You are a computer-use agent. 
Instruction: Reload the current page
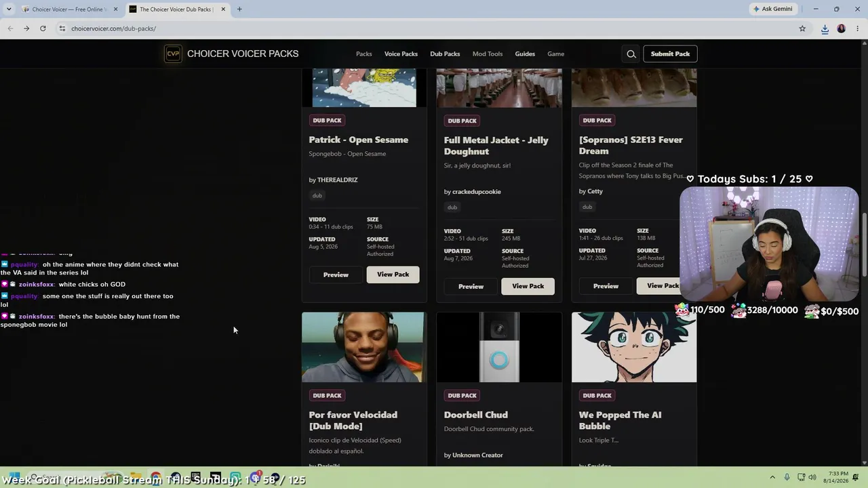(x=43, y=28)
